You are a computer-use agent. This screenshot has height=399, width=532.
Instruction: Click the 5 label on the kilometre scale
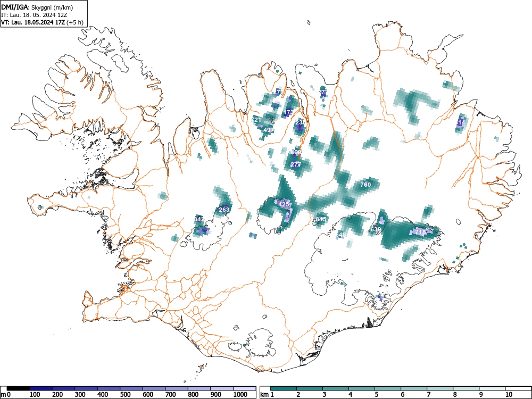pyautogui.click(x=377, y=395)
